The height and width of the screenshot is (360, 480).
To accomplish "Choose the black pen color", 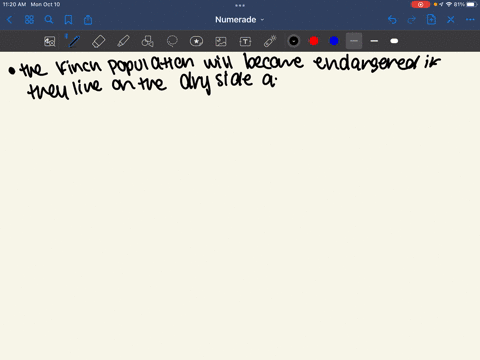I will coord(294,41).
